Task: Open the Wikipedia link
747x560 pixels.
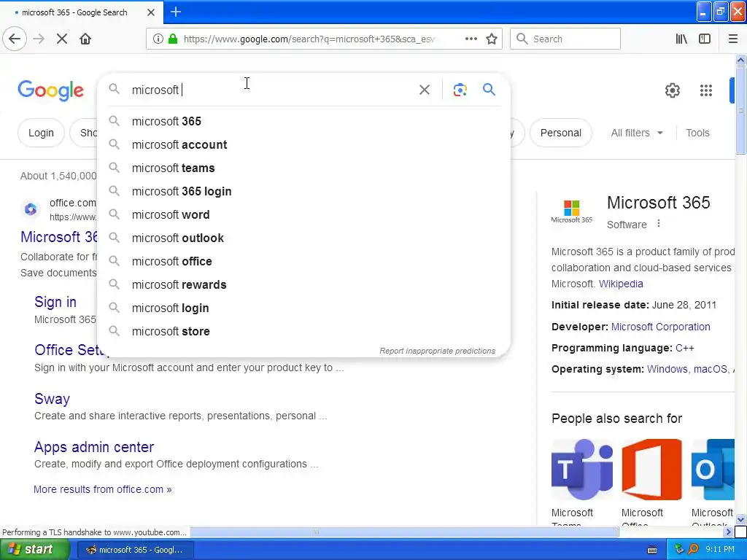Action: 621,284
